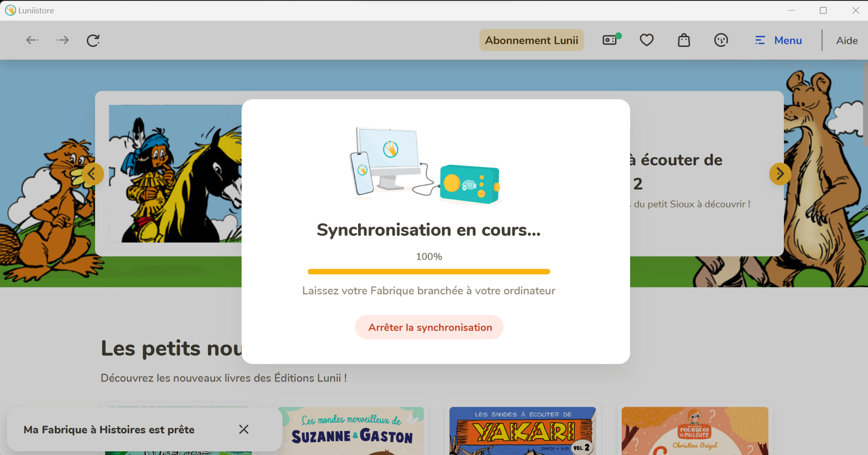The image size is (868, 455).
Task: Open the Abonnement Lunii page
Action: coord(531,40)
